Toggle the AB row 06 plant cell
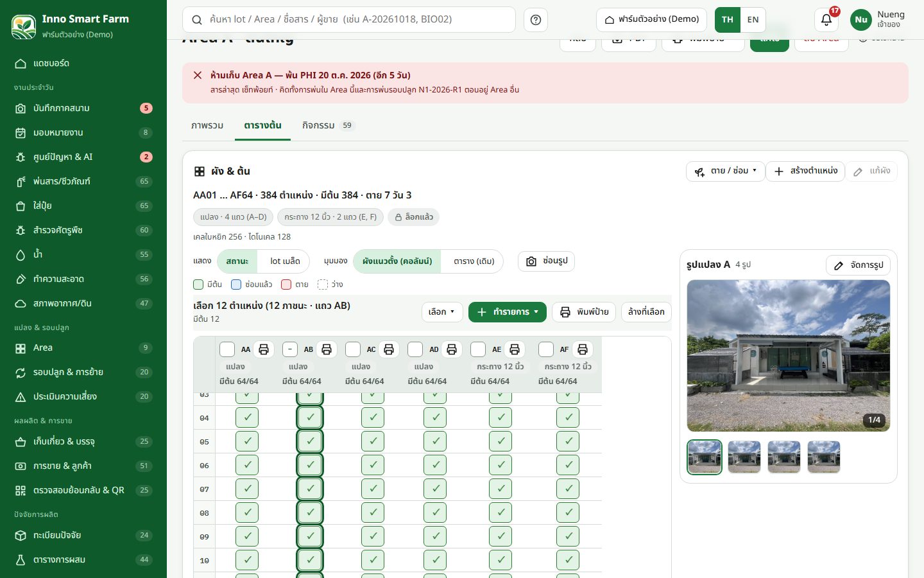Screen dimensions: 924x578 (x=310, y=465)
